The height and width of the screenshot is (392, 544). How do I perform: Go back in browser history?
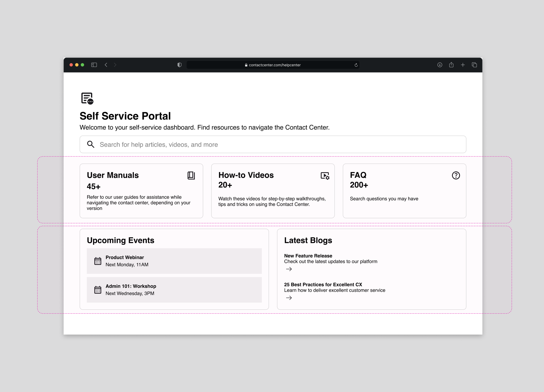pyautogui.click(x=106, y=65)
